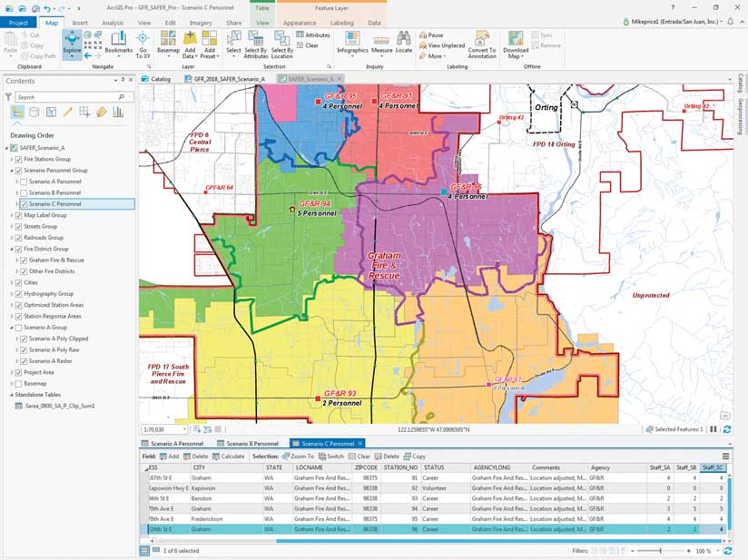Collapse the Scenario A Group
The height and width of the screenshot is (560, 748).
point(12,328)
